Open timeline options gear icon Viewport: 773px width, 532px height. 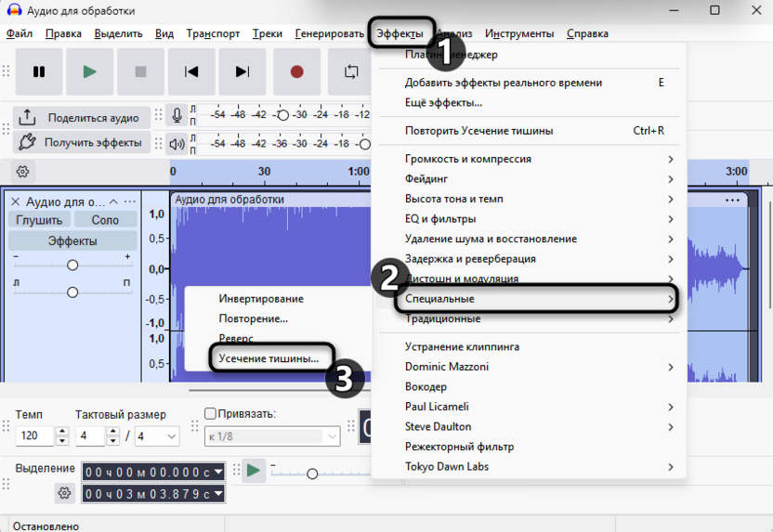pos(22,172)
